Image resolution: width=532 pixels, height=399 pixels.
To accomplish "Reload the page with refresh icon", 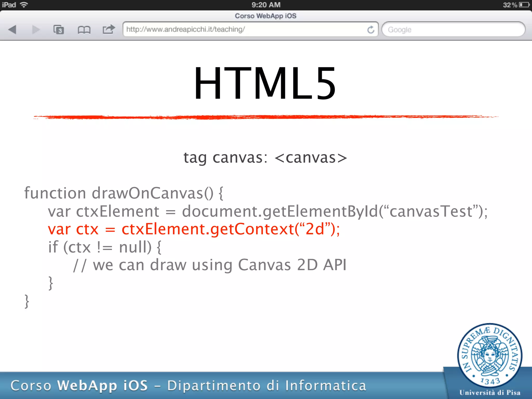I will point(371,30).
